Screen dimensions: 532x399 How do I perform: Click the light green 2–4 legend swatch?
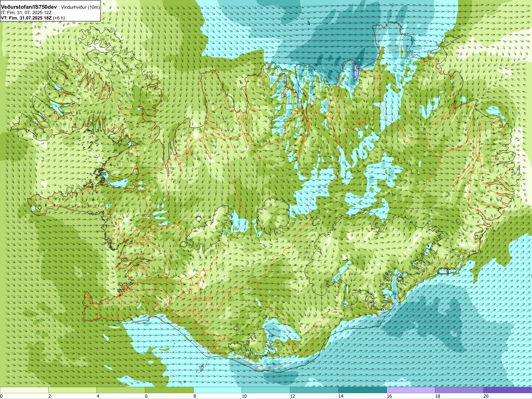pyautogui.click(x=73, y=390)
